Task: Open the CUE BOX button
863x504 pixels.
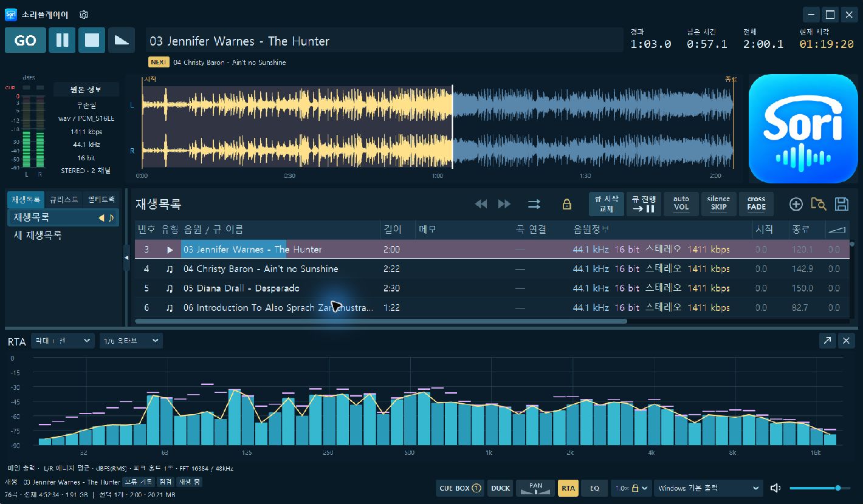Action: click(460, 488)
